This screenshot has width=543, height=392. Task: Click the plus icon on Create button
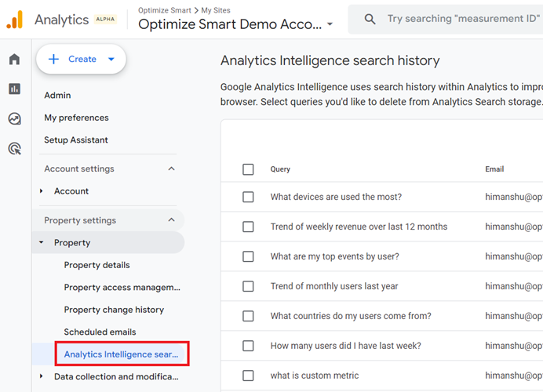point(53,59)
